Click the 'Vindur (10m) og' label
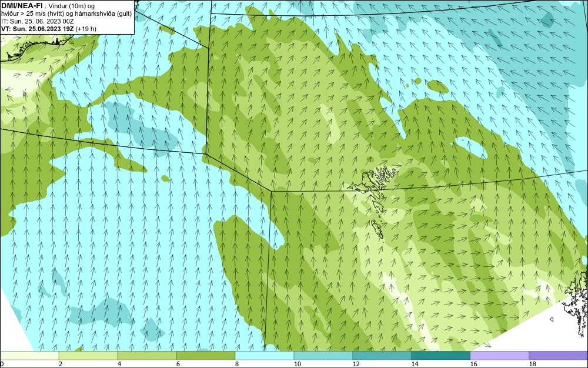 point(72,6)
